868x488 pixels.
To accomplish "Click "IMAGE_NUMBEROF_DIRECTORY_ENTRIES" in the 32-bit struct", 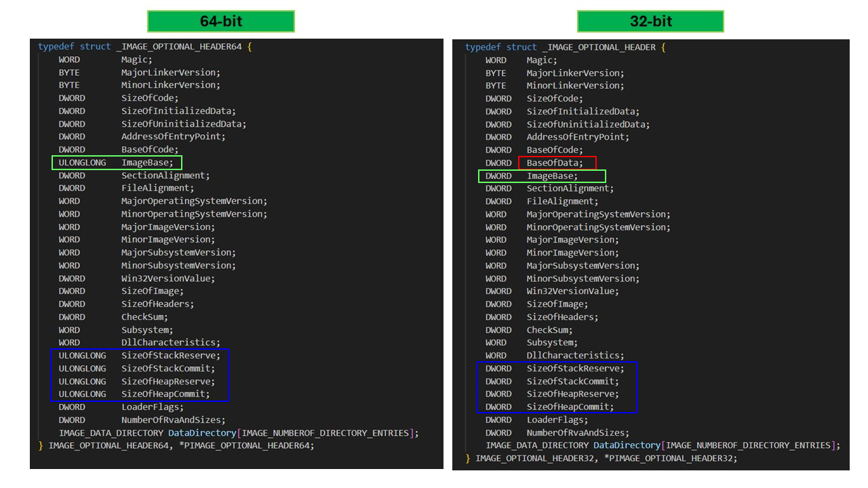I will coord(749,445).
